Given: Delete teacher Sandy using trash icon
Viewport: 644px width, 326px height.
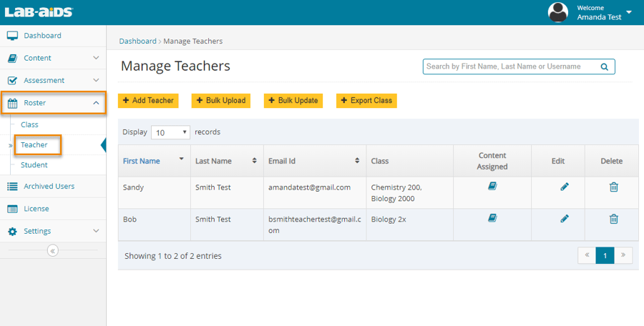Looking at the screenshot, I should (x=613, y=187).
